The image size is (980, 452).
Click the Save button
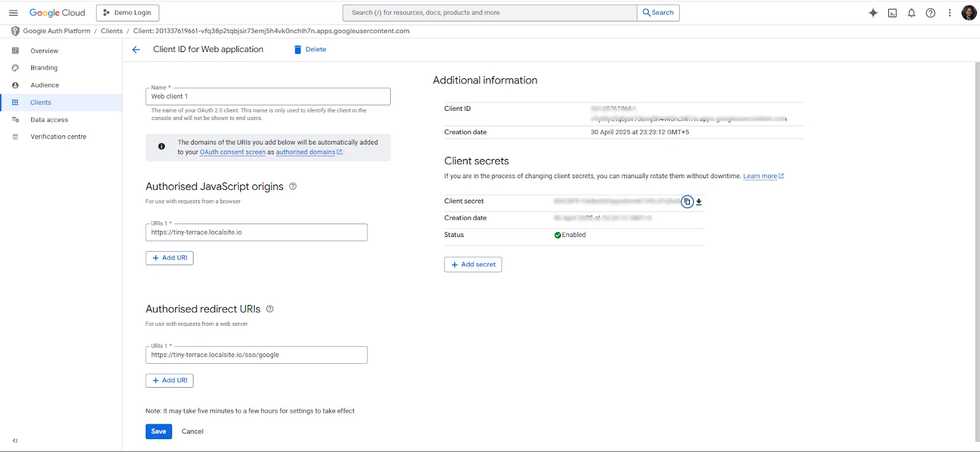click(159, 431)
